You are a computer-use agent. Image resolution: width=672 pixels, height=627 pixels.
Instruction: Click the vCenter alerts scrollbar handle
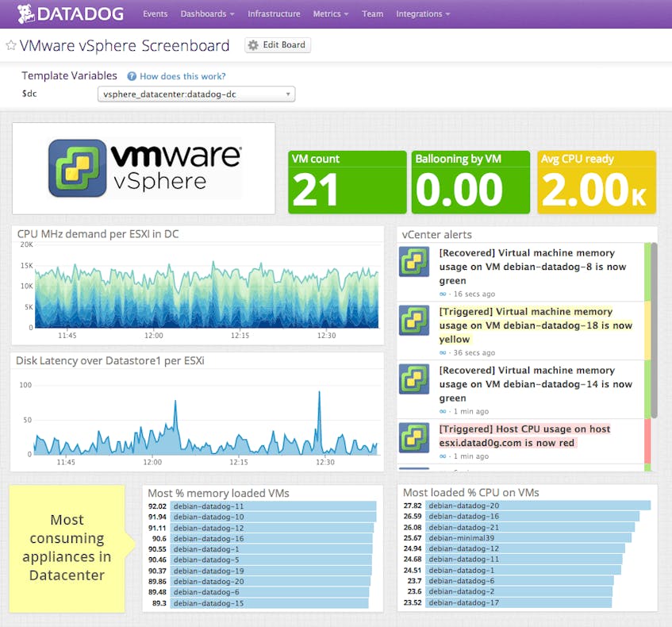(x=654, y=330)
